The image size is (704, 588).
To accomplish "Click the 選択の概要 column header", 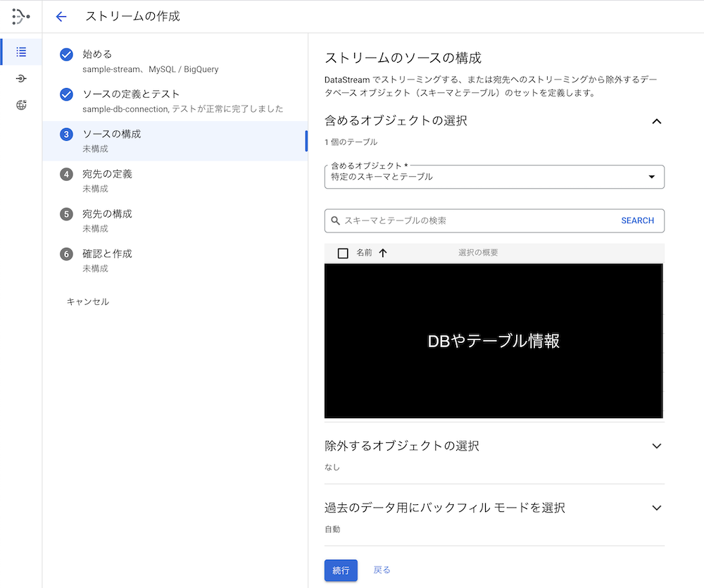I will click(478, 253).
